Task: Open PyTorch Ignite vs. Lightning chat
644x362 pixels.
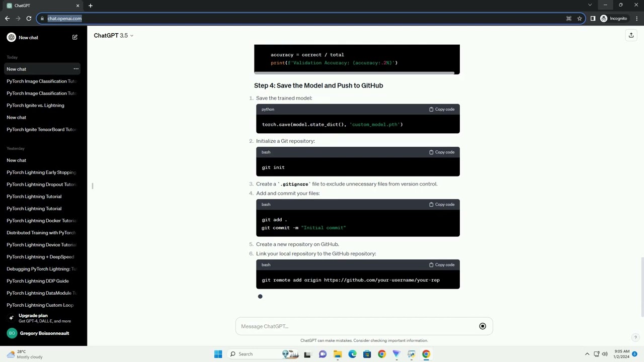Action: pos(43,105)
